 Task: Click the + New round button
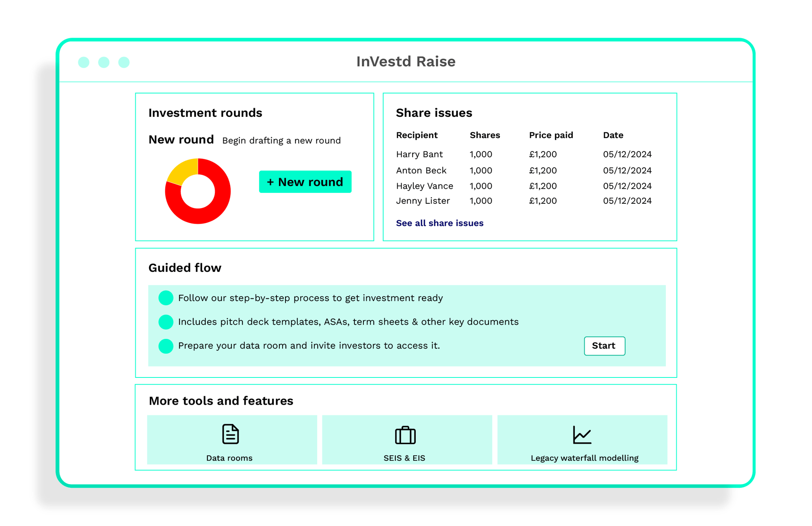coord(305,182)
